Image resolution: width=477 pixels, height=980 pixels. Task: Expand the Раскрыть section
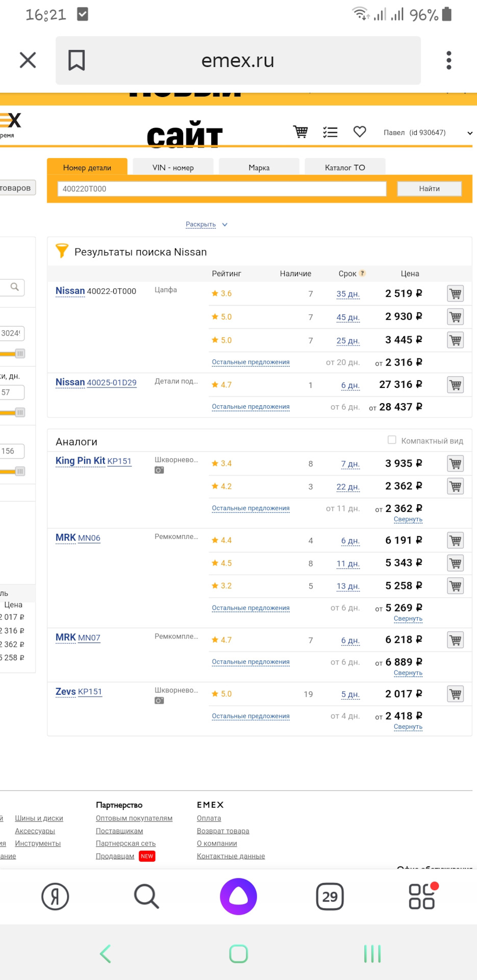[x=207, y=225]
